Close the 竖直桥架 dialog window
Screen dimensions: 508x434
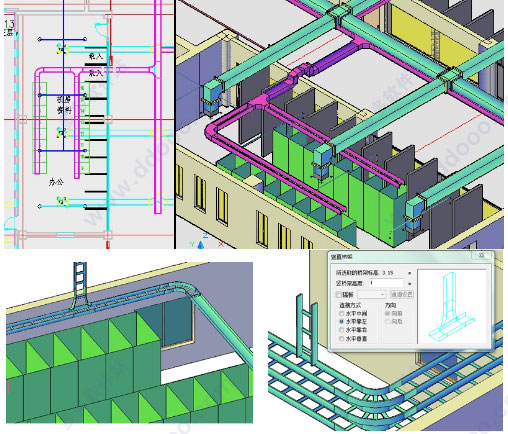(481, 255)
